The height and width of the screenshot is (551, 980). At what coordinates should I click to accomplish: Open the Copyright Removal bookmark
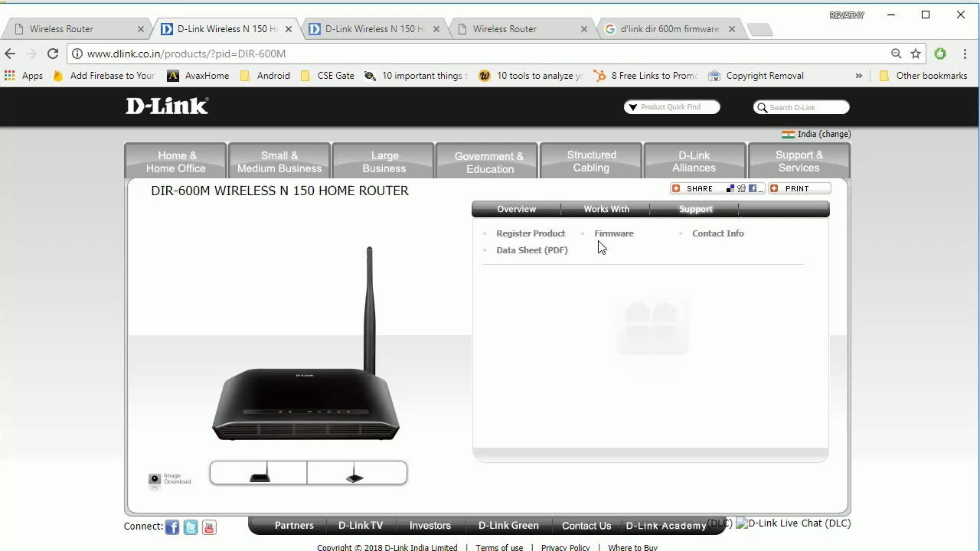point(756,76)
